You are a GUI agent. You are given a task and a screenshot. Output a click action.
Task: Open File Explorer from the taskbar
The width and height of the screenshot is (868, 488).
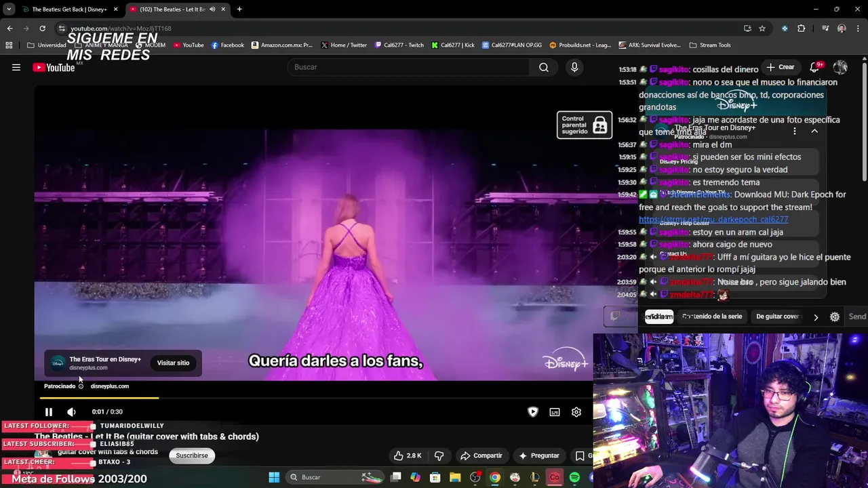(455, 477)
